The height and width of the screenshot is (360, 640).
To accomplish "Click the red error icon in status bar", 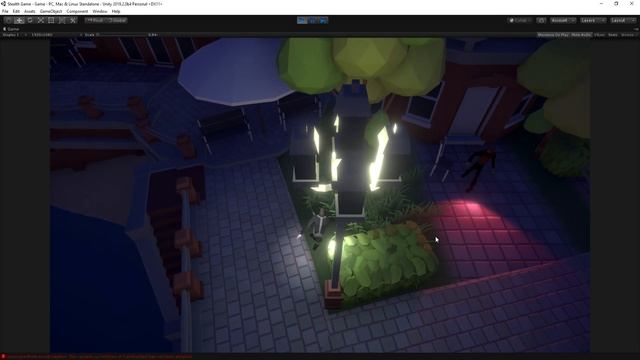I will coord(3,357).
